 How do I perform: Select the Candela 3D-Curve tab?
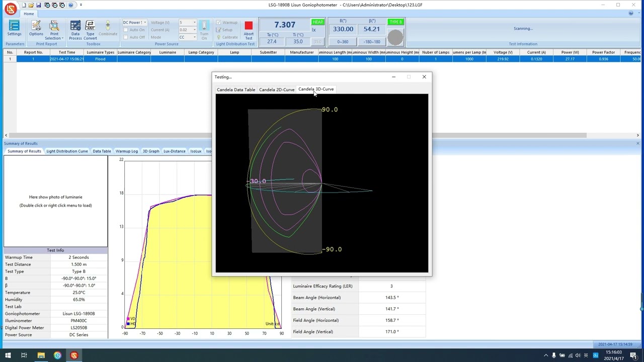316,89
